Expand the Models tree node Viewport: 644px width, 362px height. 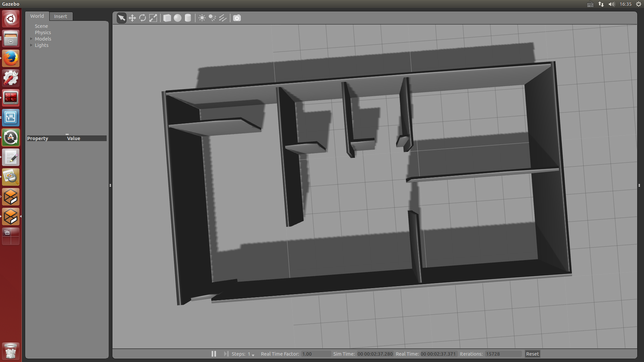click(31, 39)
